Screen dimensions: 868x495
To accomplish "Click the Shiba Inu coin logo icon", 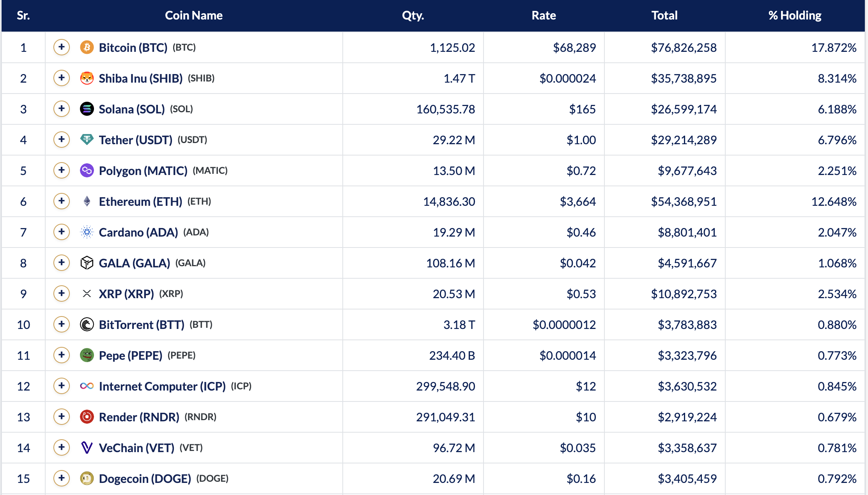I will (87, 78).
